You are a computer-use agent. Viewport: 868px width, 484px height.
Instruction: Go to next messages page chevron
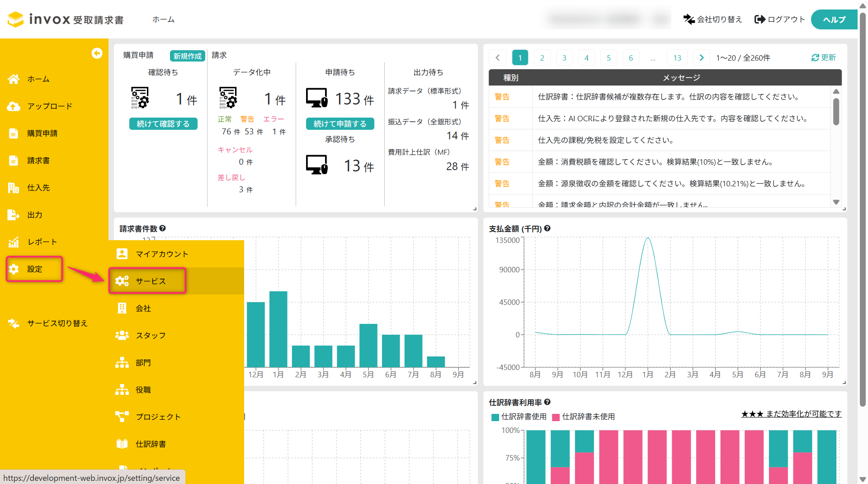(x=701, y=57)
